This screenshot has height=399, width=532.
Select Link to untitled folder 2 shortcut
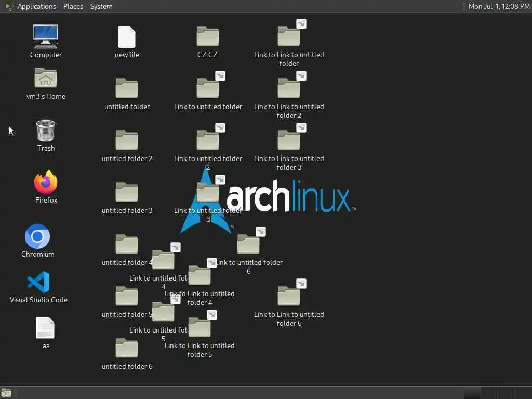pos(208,140)
